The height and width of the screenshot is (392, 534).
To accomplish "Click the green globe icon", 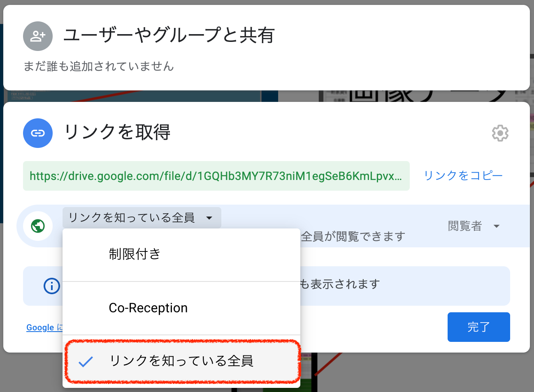I will coord(38,226).
